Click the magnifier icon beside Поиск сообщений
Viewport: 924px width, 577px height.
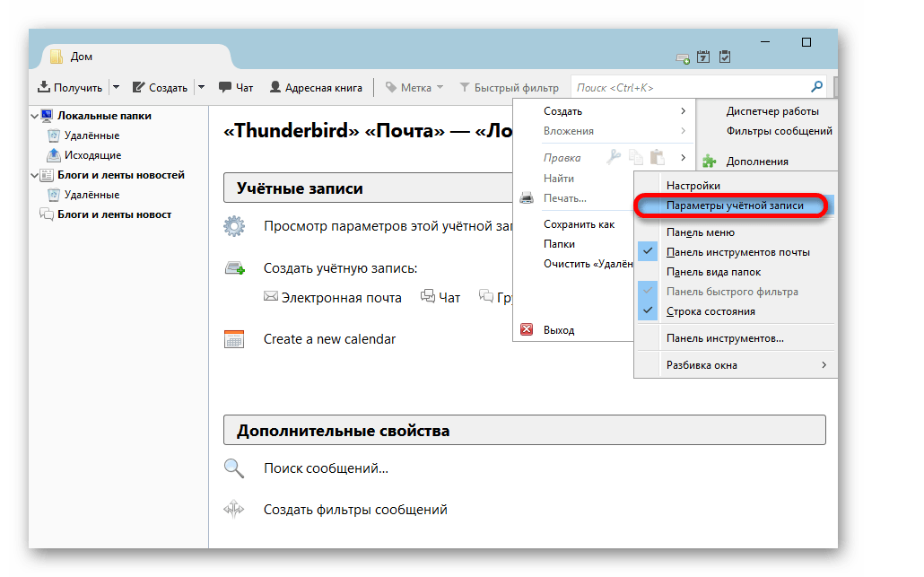pyautogui.click(x=234, y=468)
